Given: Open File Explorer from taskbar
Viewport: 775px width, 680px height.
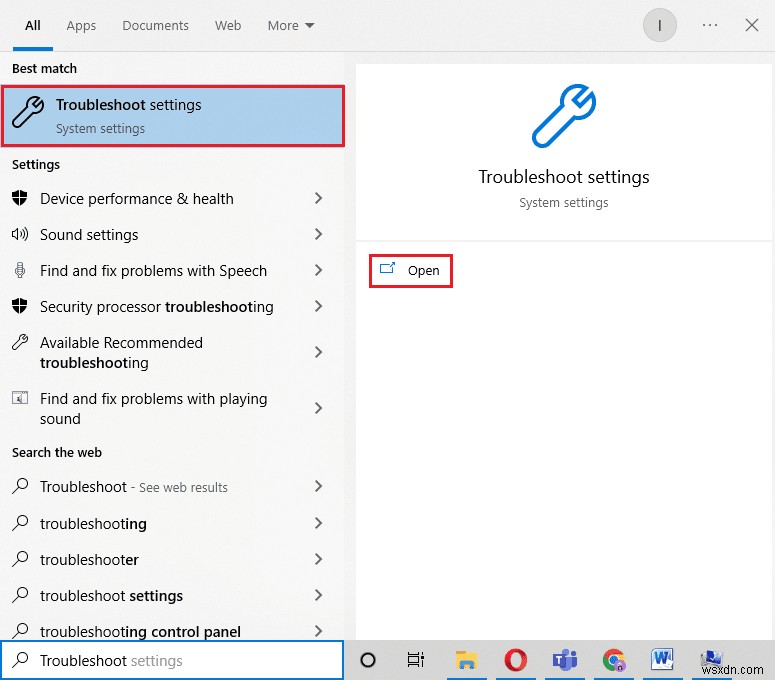Looking at the screenshot, I should tap(466, 660).
